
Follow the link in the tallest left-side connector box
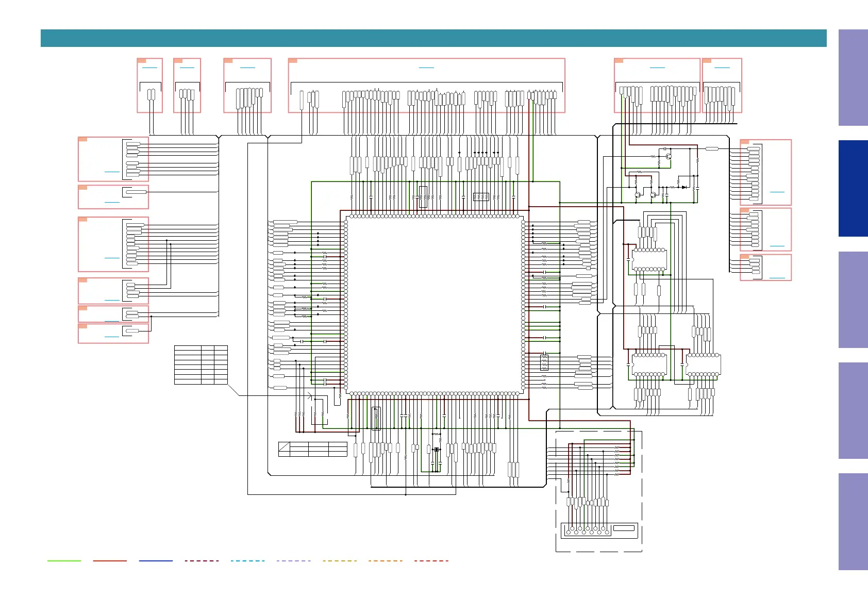point(112,258)
